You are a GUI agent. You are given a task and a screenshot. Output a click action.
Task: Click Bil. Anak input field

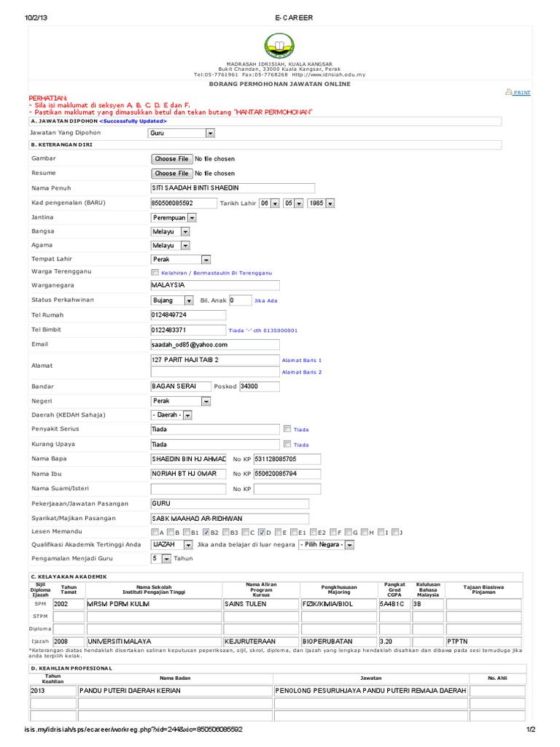[x=240, y=301]
